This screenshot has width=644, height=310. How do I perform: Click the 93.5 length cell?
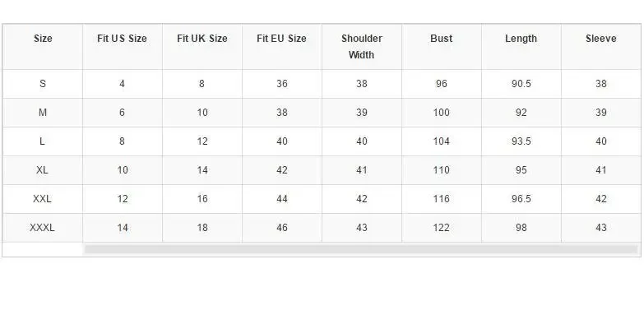[521, 141]
